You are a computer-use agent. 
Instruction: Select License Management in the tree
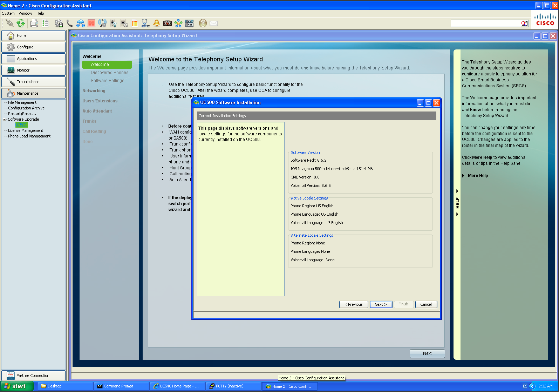tap(26, 130)
